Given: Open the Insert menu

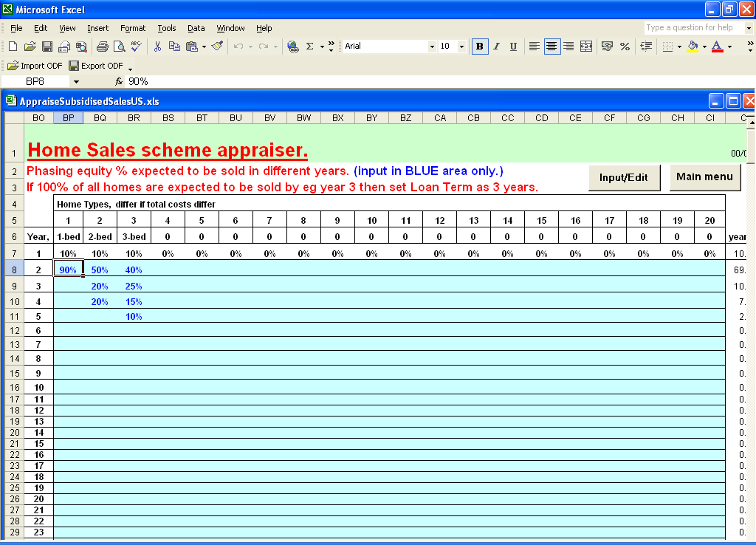Looking at the screenshot, I should [x=98, y=28].
